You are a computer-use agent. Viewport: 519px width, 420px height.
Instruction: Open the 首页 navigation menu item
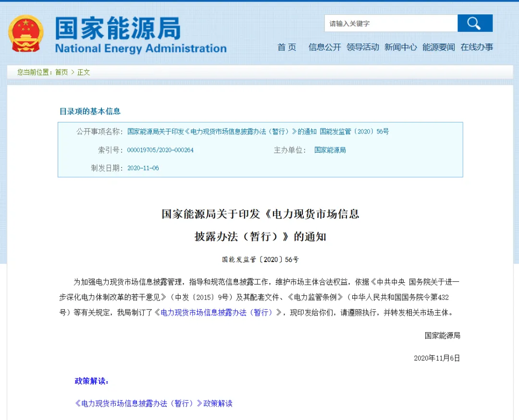tap(286, 47)
